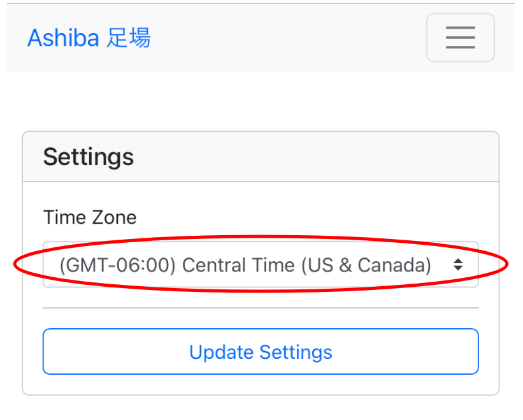523x420 pixels.
Task: Click the (GMT-06:00) text in the selector
Action: 118,264
